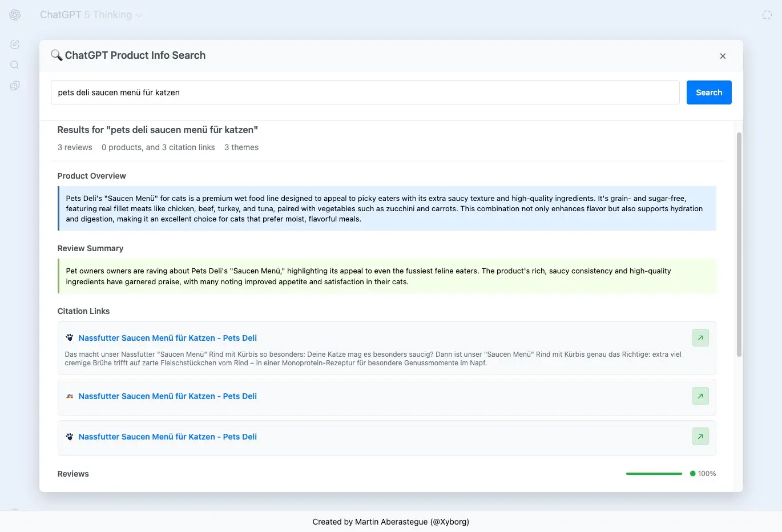Open external arrow for third citation link
The image size is (782, 532).
pos(700,437)
